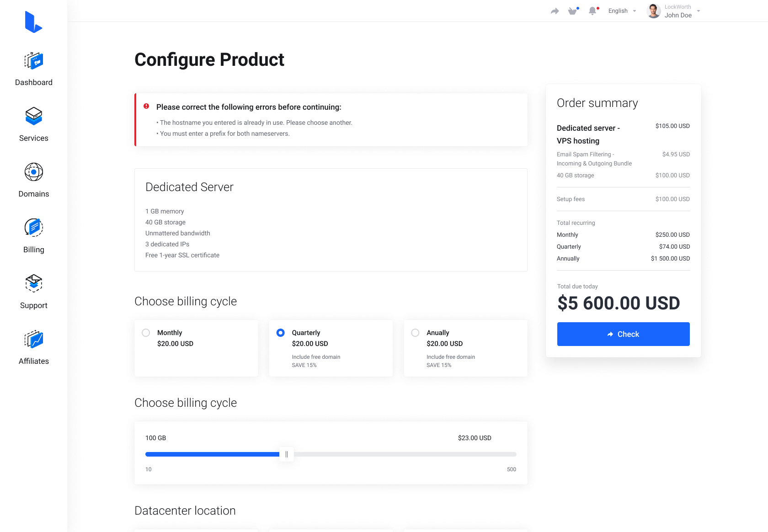Go to Billing menu label
Viewport: 768px width, 532px height.
(x=34, y=250)
